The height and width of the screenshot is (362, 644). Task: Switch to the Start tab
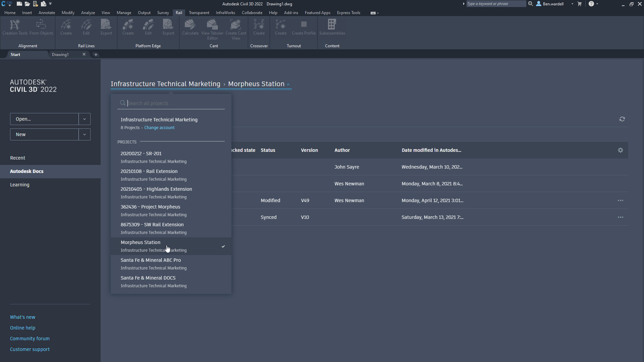click(15, 54)
